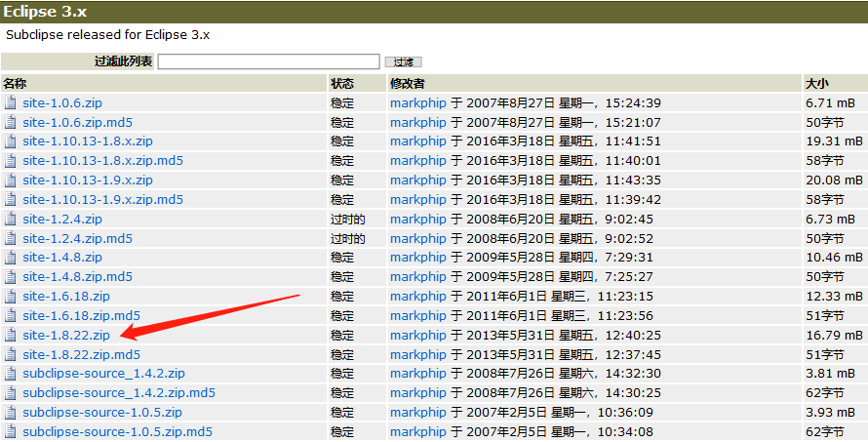Click the 20.08 mB size cell
This screenshot has height=442, width=868.
834,180
